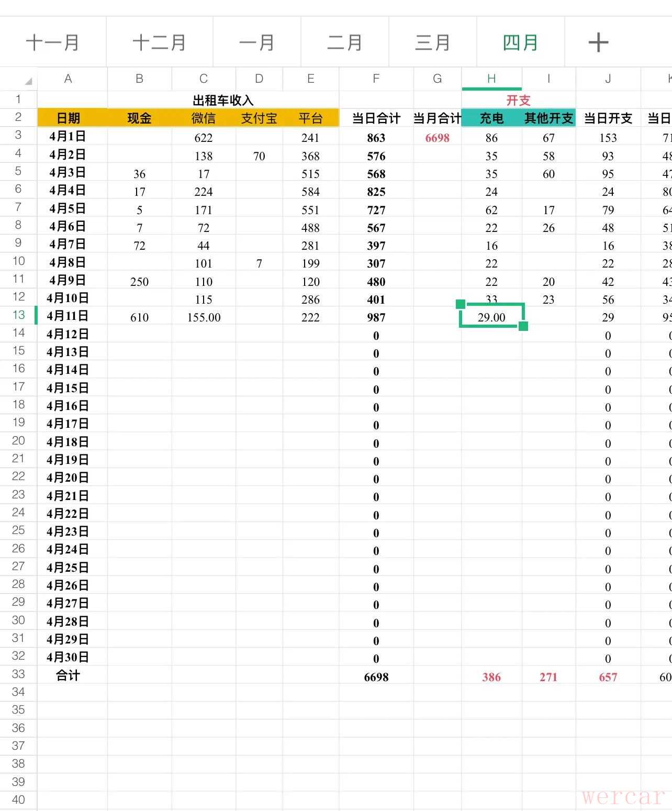The width and height of the screenshot is (672, 811).
Task: Select row 13 header
Action: coord(18,315)
